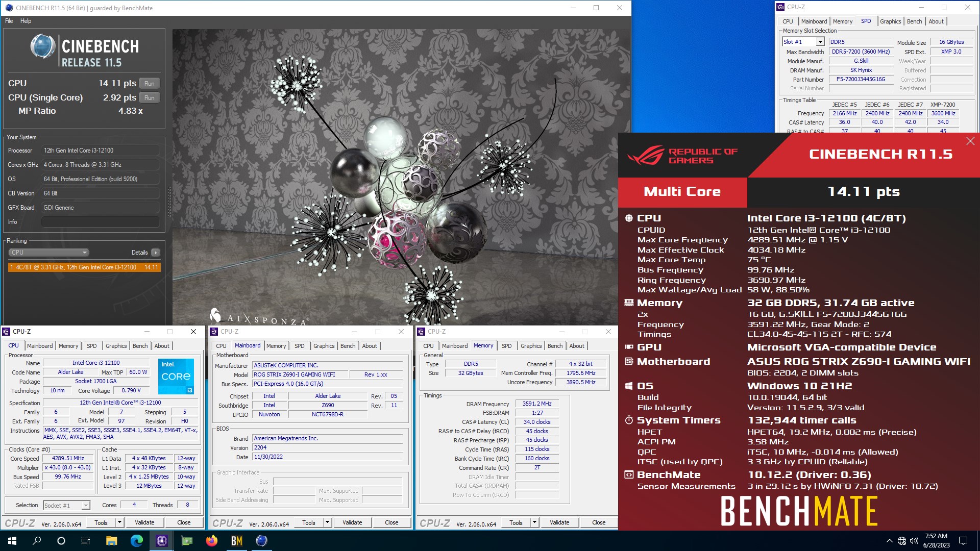
Task: Click the Cinebench title bar icon
Action: click(9, 8)
